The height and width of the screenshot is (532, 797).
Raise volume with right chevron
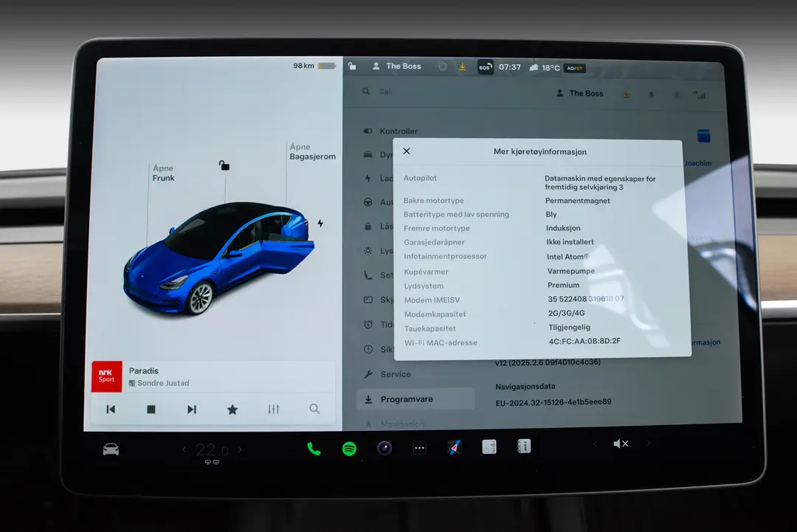(649, 443)
